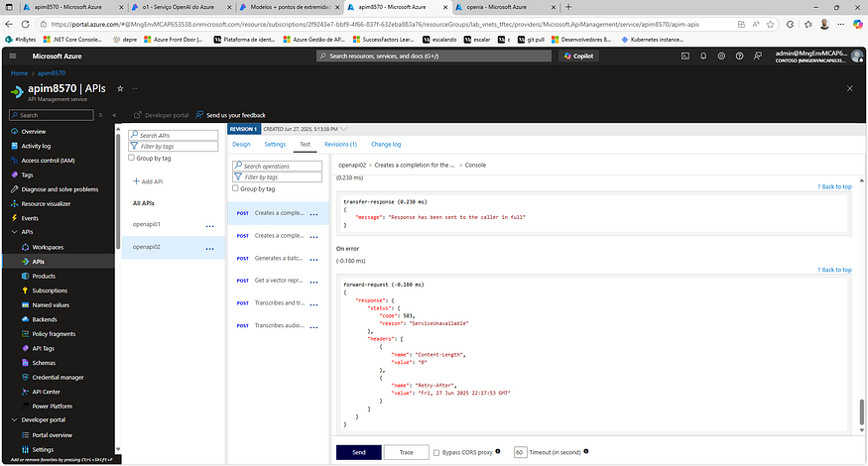868x466 pixels.
Task: Open Diagnose and solve problems
Action: (60, 189)
